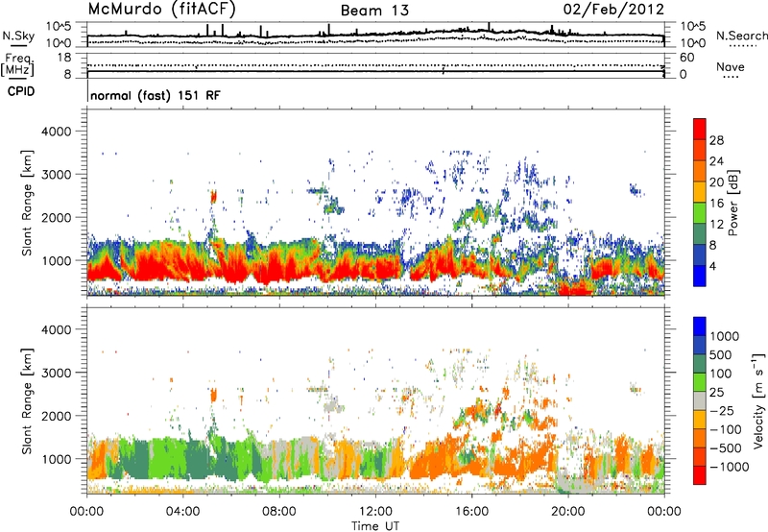The image size is (768, 532).
Task: Click the 60 tick beside the Nave axis
Action: [687, 58]
